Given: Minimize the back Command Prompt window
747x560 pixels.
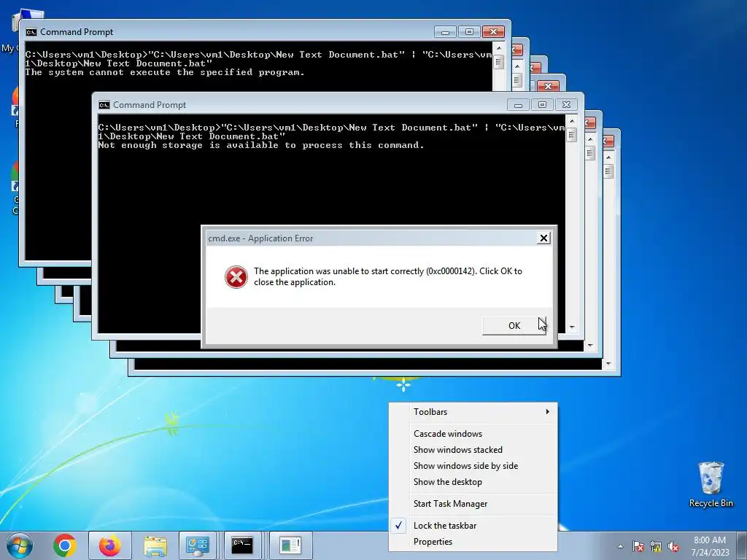Looking at the screenshot, I should click(x=445, y=32).
